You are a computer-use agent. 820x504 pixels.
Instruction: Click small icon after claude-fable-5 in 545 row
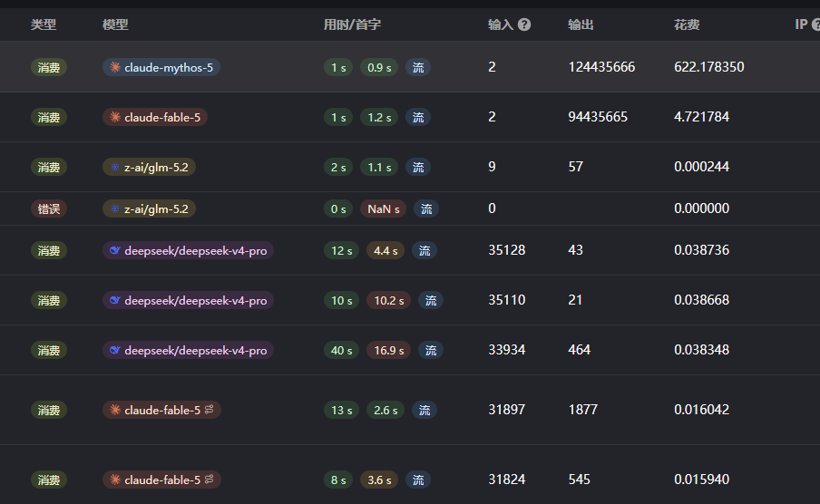point(210,479)
